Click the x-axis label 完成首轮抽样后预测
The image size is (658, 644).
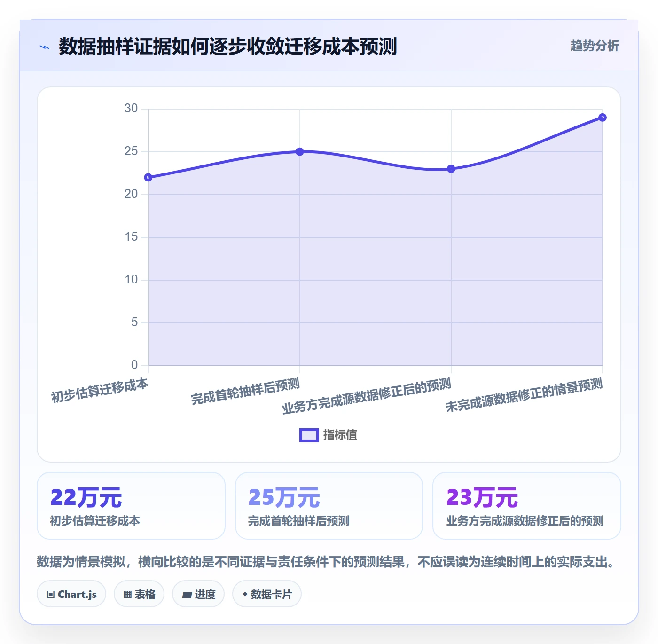pyautogui.click(x=245, y=392)
